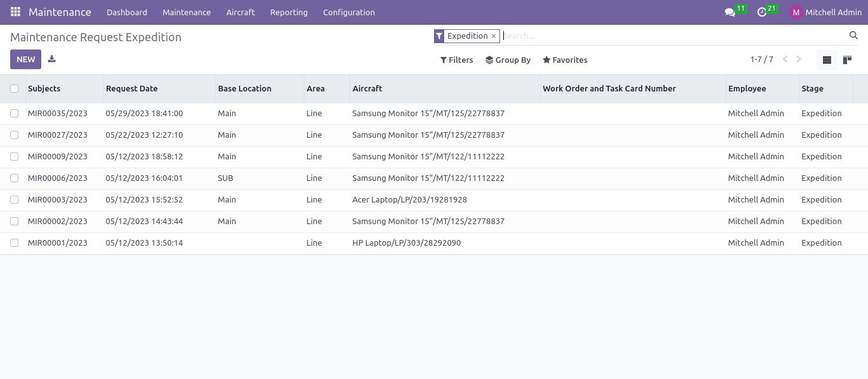Image resolution: width=868 pixels, height=379 pixels.
Task: Open the Configuration menu
Action: click(x=349, y=12)
